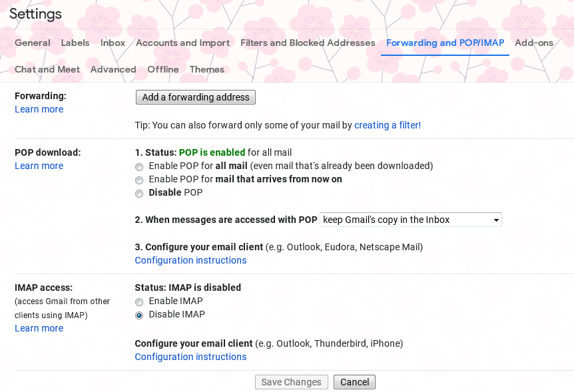Select the Disable IMAP radio button
The height and width of the screenshot is (392, 574).
(x=139, y=315)
